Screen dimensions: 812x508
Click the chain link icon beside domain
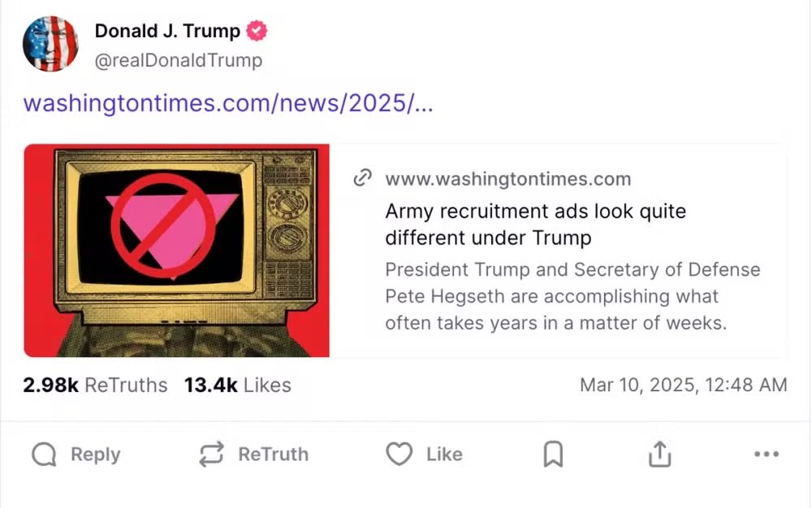(363, 179)
